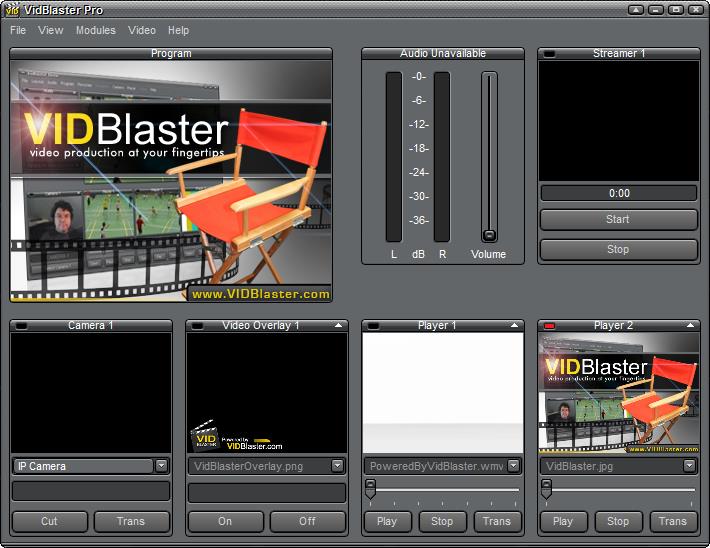Open the Modules menu
Screen dimensions: 710x548
tap(96, 31)
